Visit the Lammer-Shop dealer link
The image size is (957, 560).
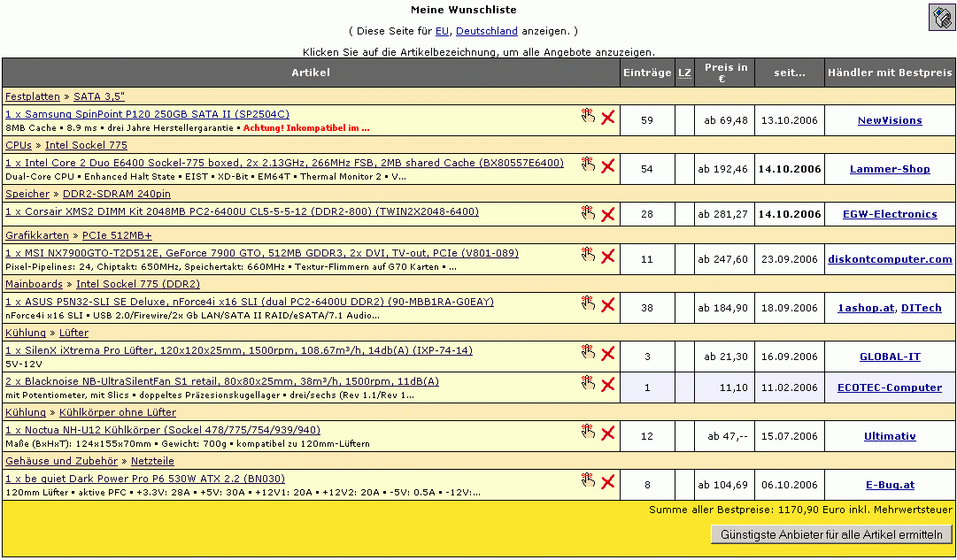click(x=890, y=170)
